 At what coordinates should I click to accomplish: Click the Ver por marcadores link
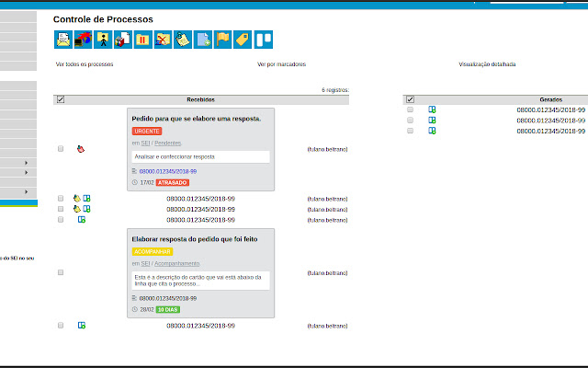(281, 64)
